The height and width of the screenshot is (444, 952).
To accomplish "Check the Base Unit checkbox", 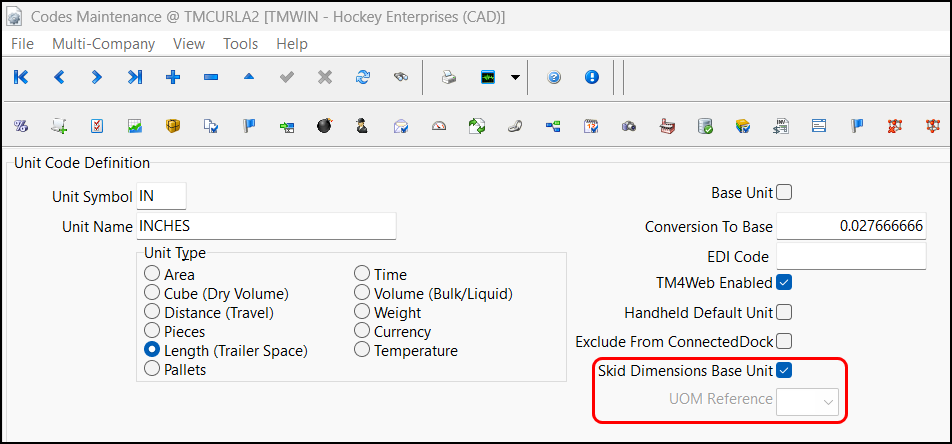I will point(784,193).
